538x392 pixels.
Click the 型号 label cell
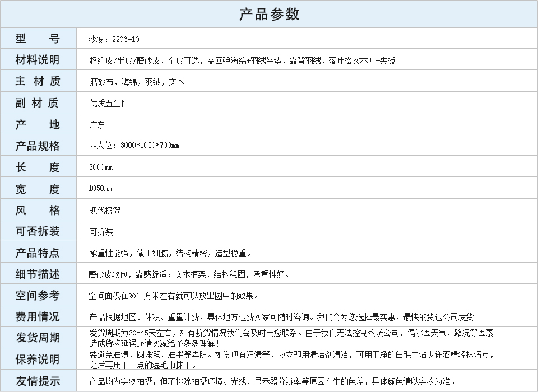point(38,38)
